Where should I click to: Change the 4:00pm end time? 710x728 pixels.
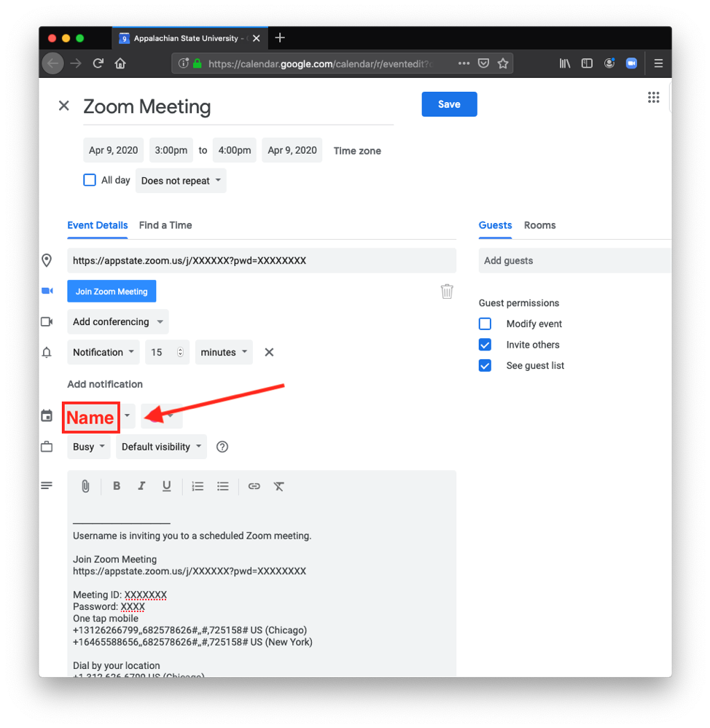coord(235,150)
